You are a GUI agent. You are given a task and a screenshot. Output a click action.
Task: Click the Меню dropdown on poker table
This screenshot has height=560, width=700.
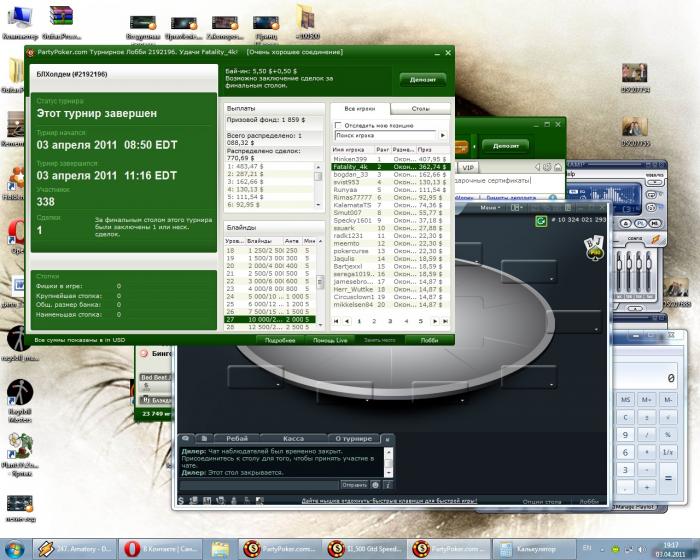pos(490,209)
